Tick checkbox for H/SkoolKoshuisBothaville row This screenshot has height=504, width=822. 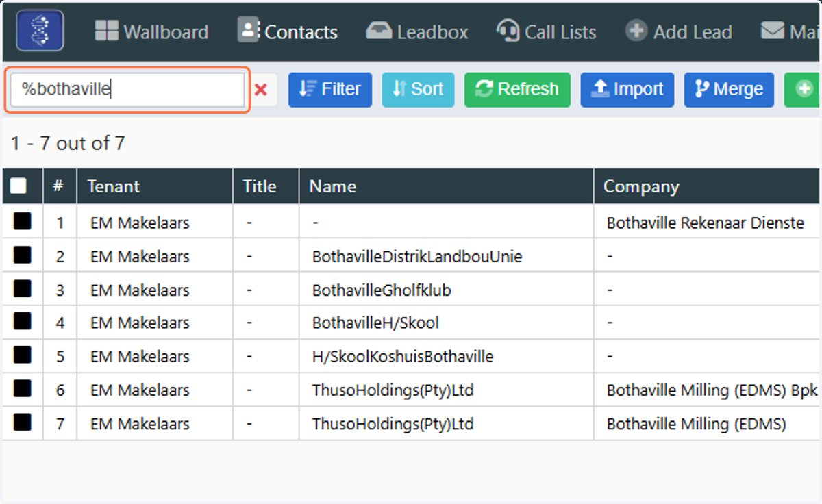23,355
